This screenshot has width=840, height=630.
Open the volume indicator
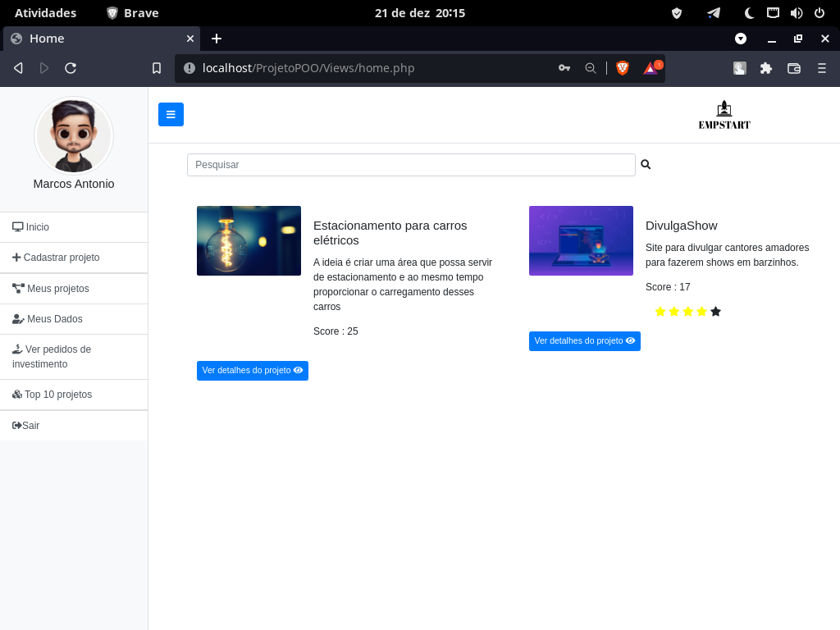click(x=797, y=13)
